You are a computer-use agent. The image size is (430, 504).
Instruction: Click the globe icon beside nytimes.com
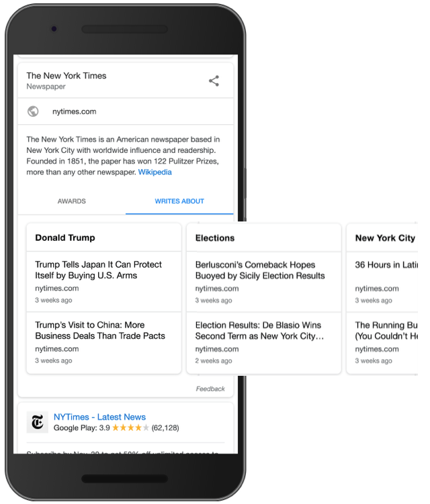click(x=33, y=111)
